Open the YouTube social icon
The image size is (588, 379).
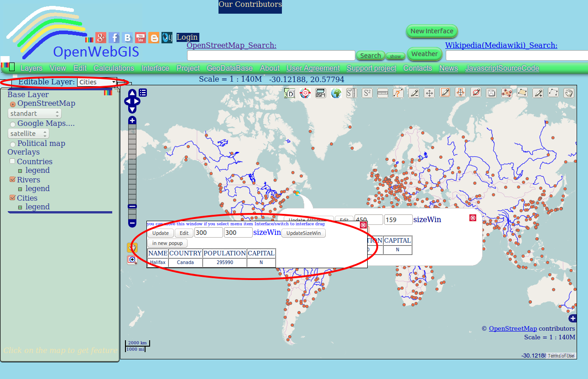(x=140, y=38)
